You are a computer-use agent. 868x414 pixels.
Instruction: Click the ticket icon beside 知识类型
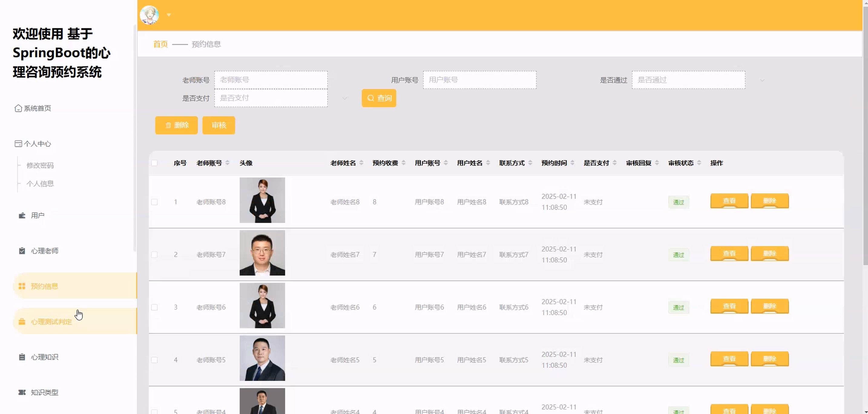(22, 393)
